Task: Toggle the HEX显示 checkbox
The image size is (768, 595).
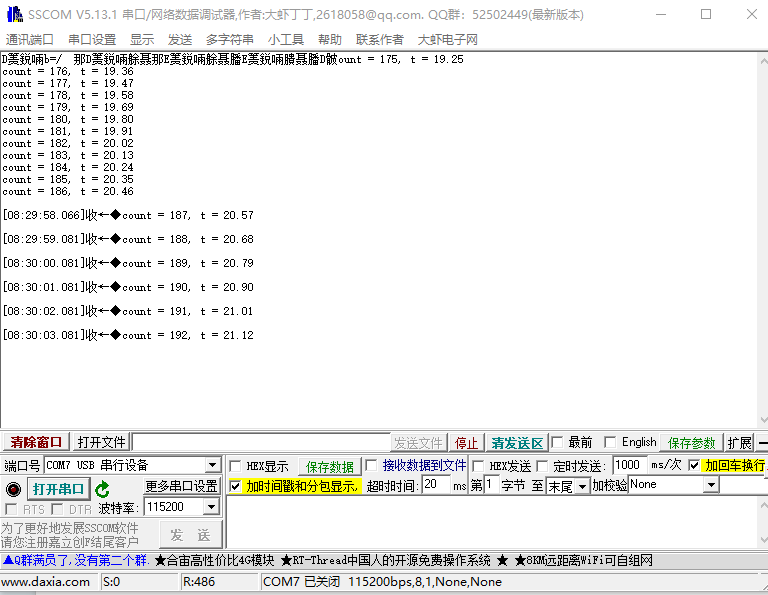Action: pos(235,466)
